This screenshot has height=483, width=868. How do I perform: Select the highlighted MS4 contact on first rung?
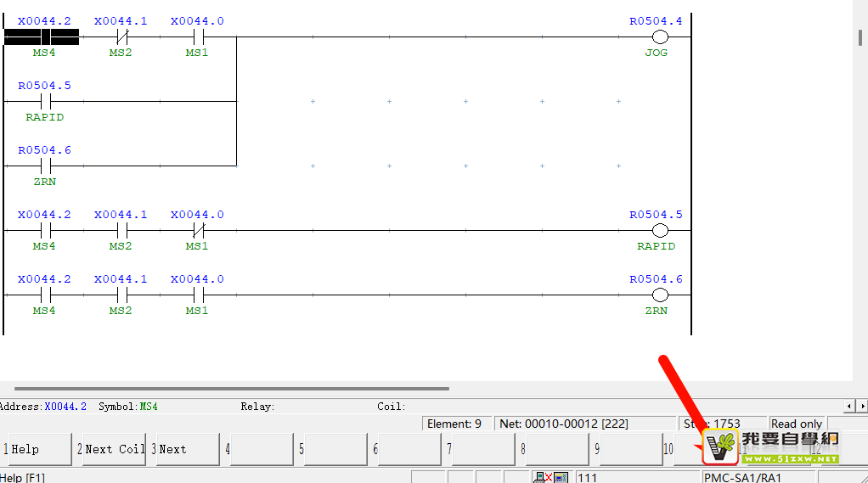(42, 37)
